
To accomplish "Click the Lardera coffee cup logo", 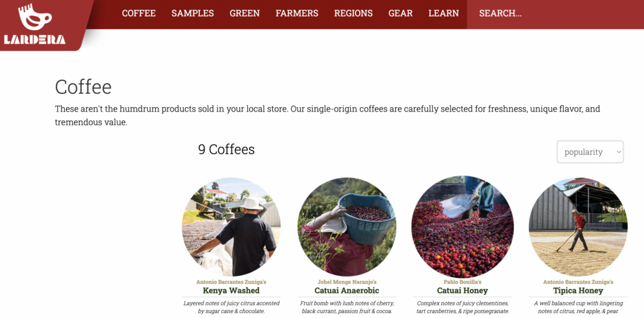I will pos(35,25).
